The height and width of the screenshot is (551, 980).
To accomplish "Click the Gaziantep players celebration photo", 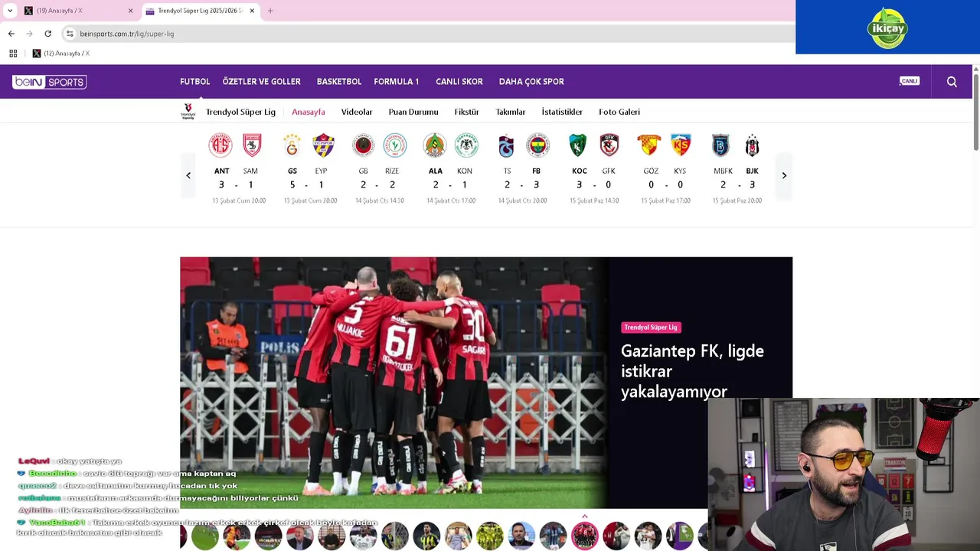I will pyautogui.click(x=394, y=383).
